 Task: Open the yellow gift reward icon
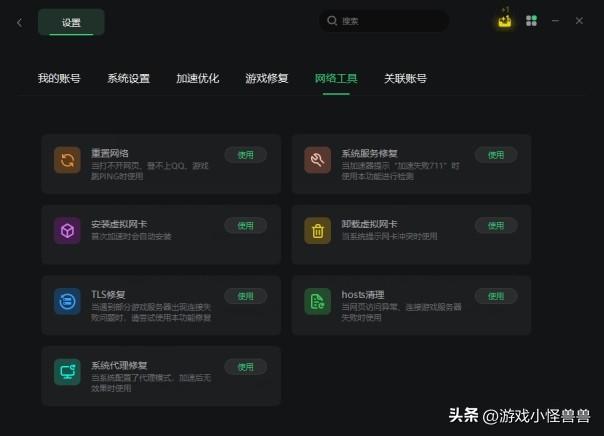[x=505, y=20]
